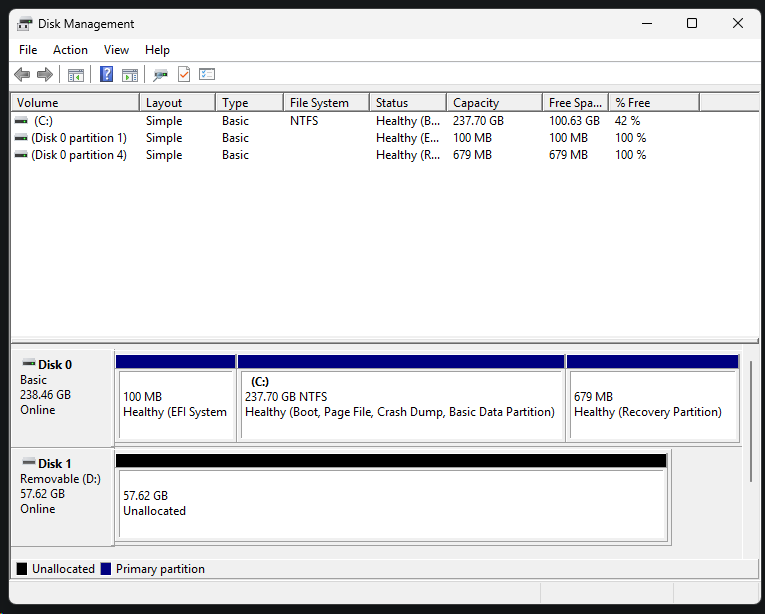
Task: Click the Back arrow toolbar icon
Action: point(22,75)
